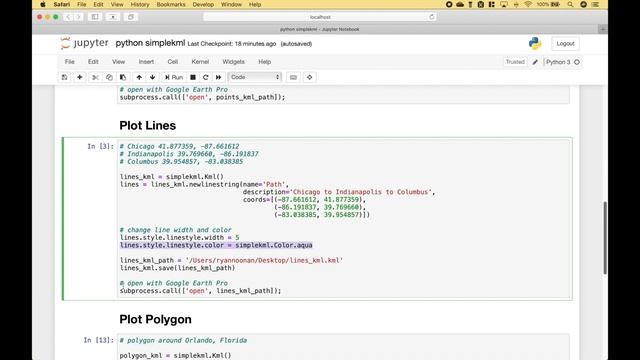Screen dimensions: 640x360
Task: Click the Plot Lines heading
Action: click(147, 125)
